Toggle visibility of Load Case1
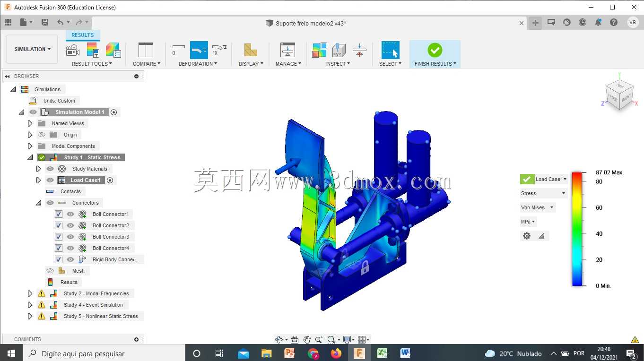 click(x=50, y=180)
